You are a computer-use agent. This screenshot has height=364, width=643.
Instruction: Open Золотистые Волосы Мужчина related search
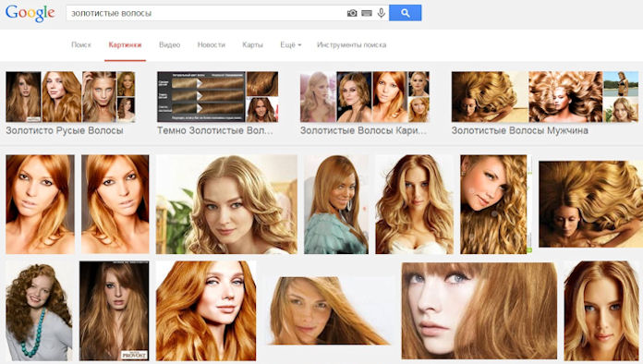(520, 130)
